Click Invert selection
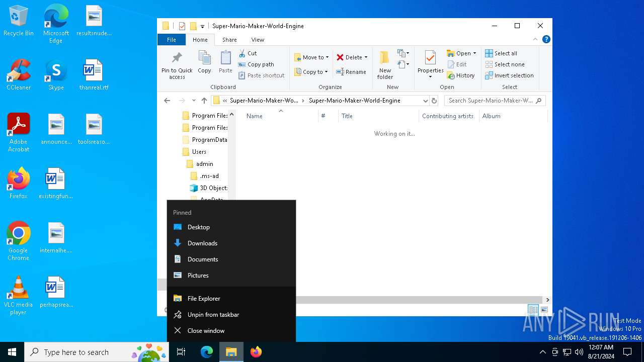 (x=509, y=75)
